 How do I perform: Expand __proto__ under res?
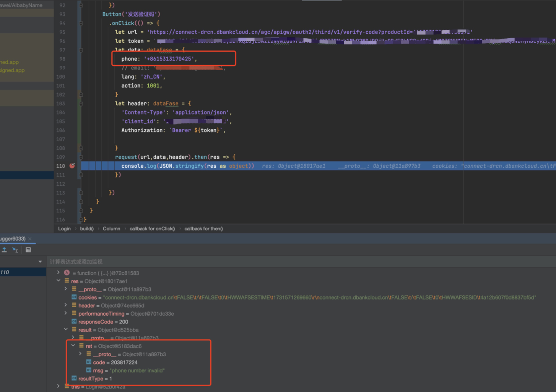pos(66,289)
